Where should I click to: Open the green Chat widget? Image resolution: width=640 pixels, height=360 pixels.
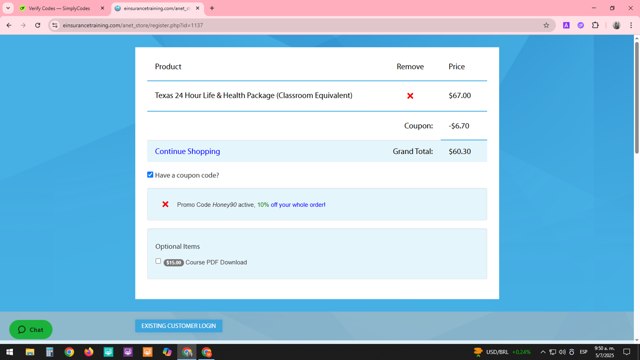31,329
